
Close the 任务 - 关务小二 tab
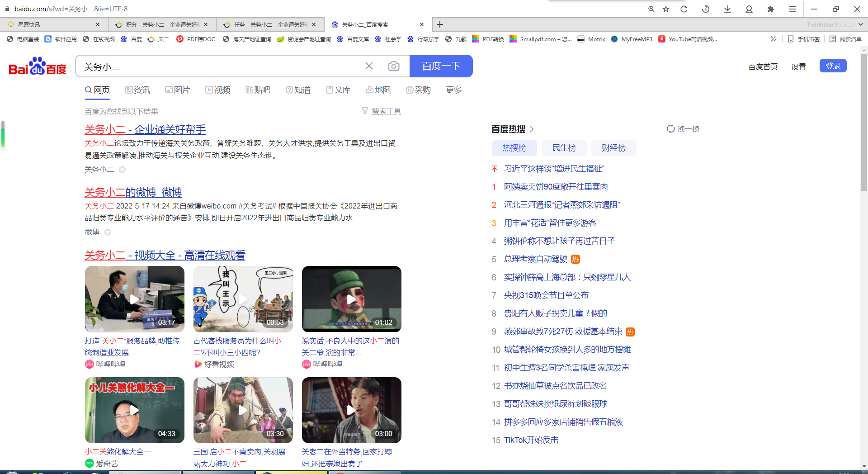pos(314,24)
